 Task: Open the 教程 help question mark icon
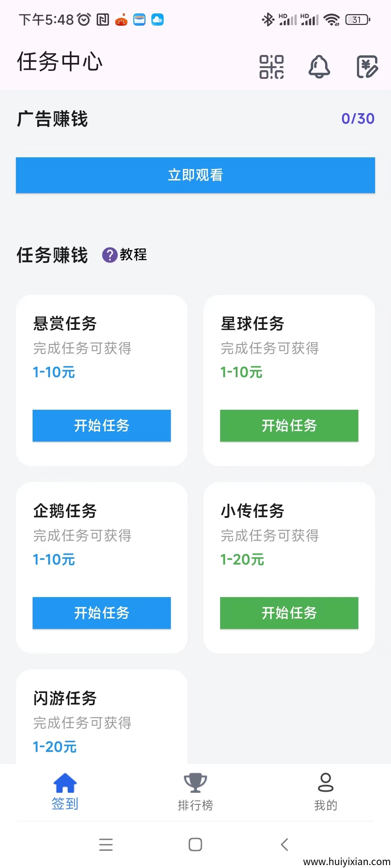pos(109,255)
